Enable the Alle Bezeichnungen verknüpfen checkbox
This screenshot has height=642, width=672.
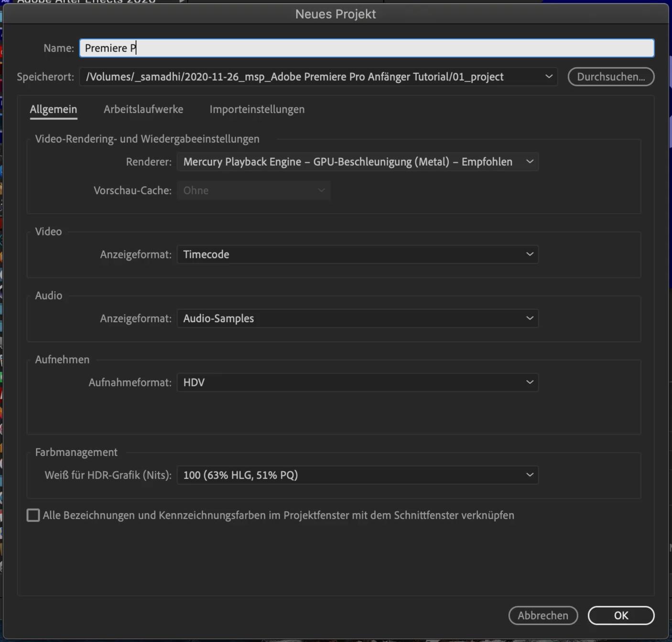coord(33,515)
